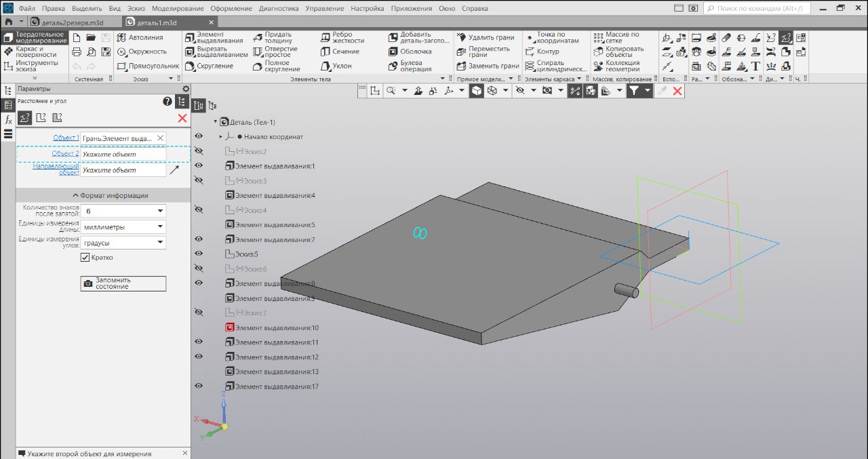Viewport: 868px width, 459px height.
Task: Toggle visibility of Эскиз:5
Action: (x=199, y=254)
